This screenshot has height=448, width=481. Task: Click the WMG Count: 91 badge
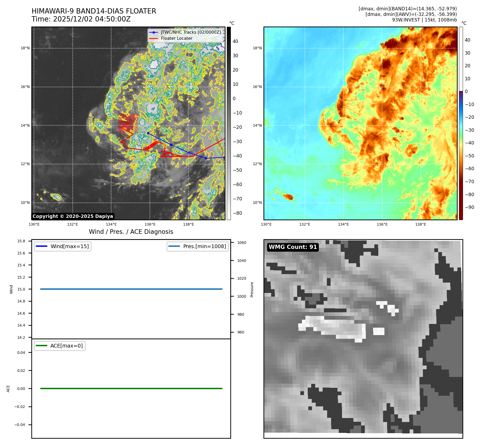pyautogui.click(x=293, y=247)
